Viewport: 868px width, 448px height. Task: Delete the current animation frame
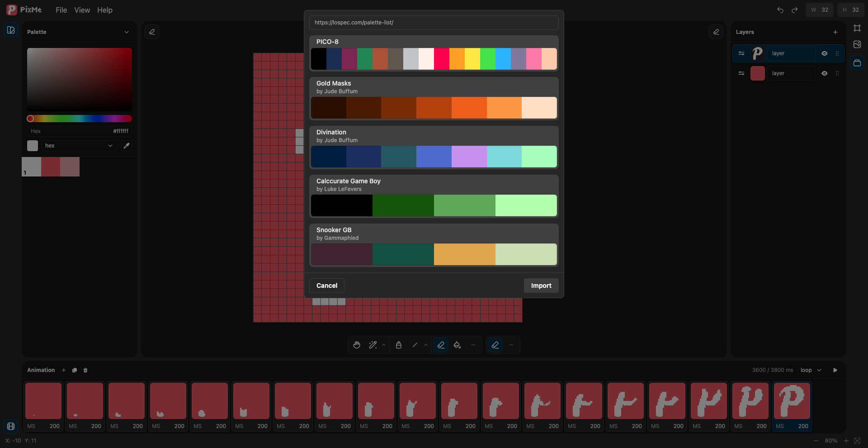tap(85, 370)
